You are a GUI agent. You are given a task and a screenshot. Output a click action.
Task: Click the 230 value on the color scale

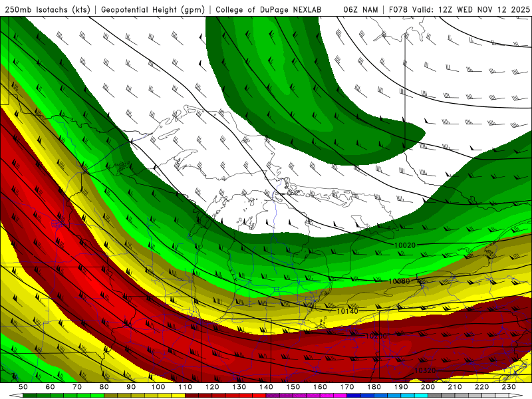509,387
